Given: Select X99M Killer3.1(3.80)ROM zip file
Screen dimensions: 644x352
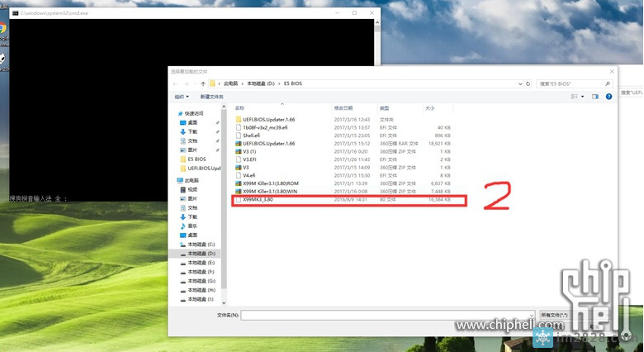Looking at the screenshot, I should (x=277, y=183).
